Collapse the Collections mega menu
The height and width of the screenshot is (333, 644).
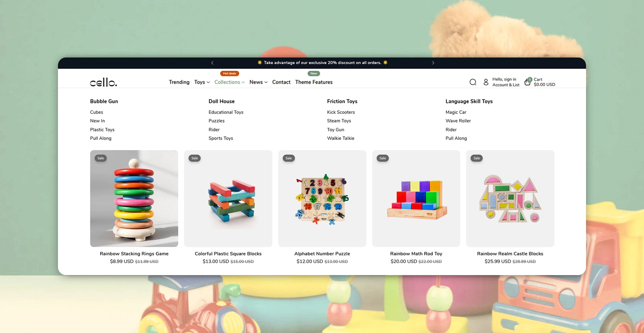[x=229, y=82]
